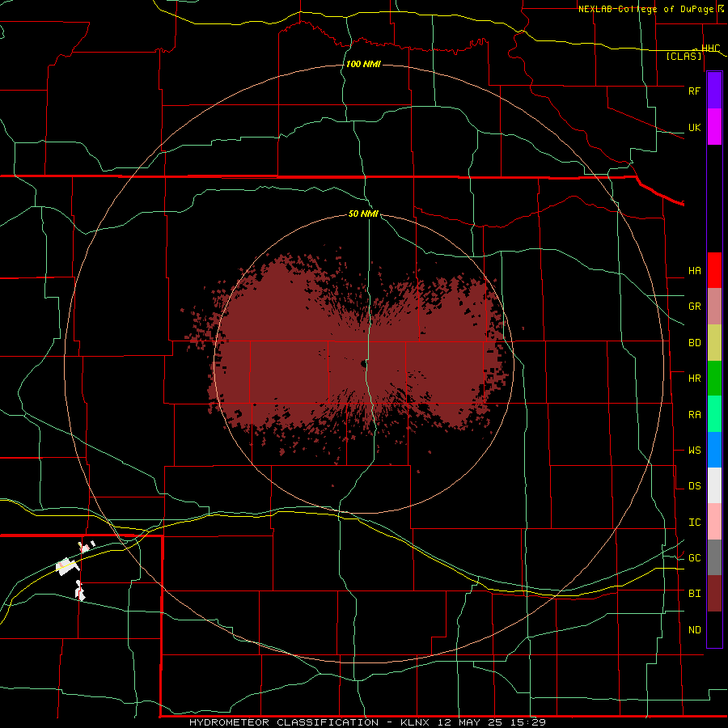
Task: Click the pink IC legend swatch
Action: click(x=714, y=522)
